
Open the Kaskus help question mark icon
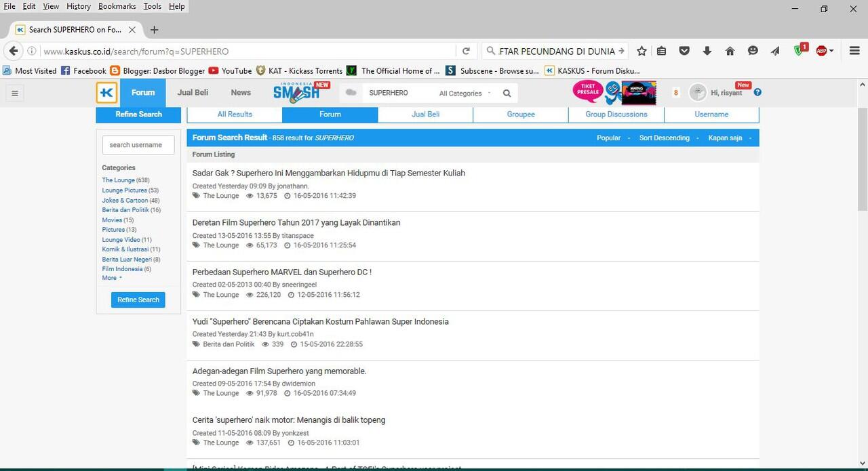point(757,92)
